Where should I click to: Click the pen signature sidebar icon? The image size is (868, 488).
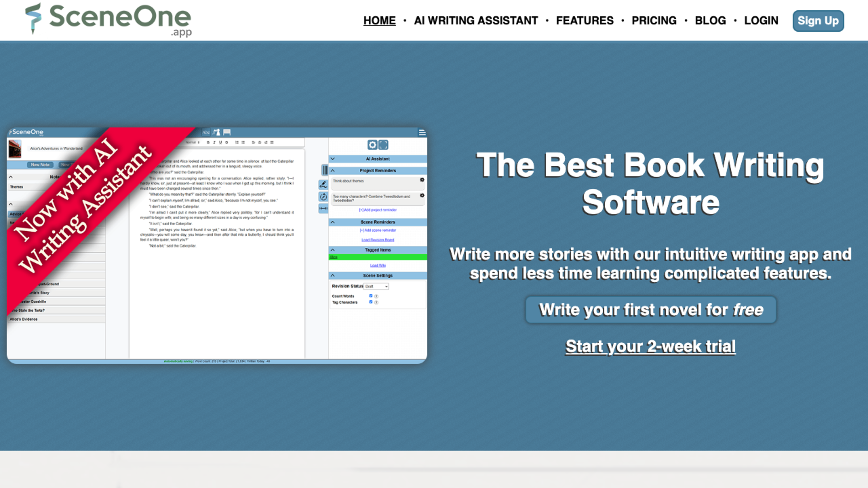(323, 184)
